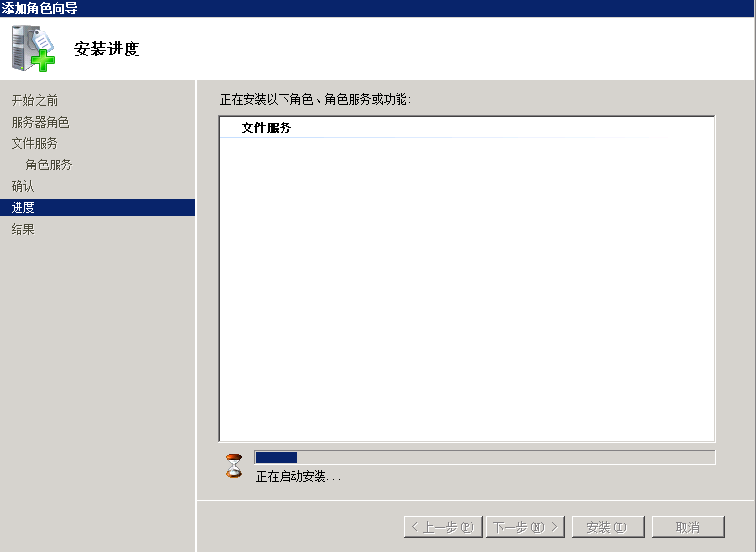Select the highlighted 进度 step

[x=97, y=207]
